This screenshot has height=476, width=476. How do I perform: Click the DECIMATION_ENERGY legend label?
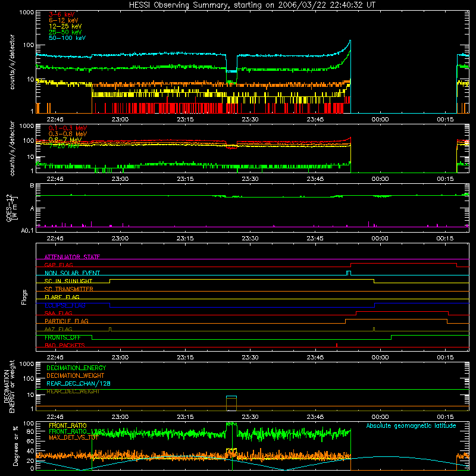tap(76, 368)
